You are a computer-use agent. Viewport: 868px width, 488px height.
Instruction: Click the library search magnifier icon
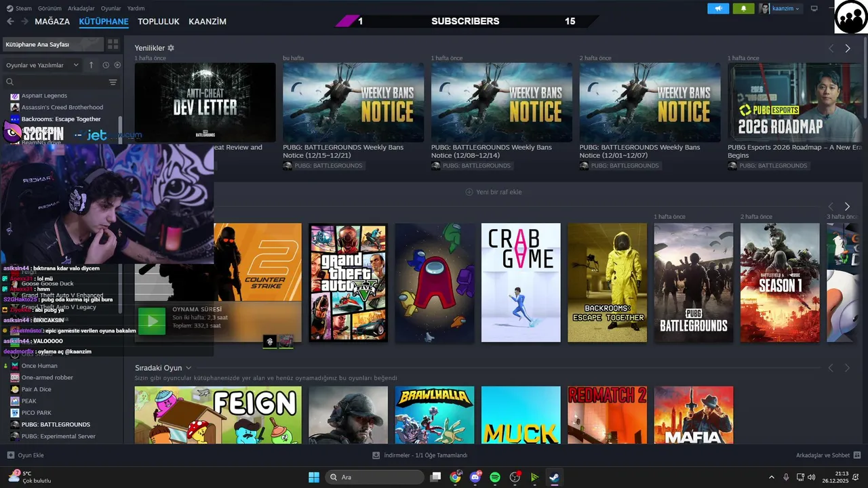click(10, 82)
